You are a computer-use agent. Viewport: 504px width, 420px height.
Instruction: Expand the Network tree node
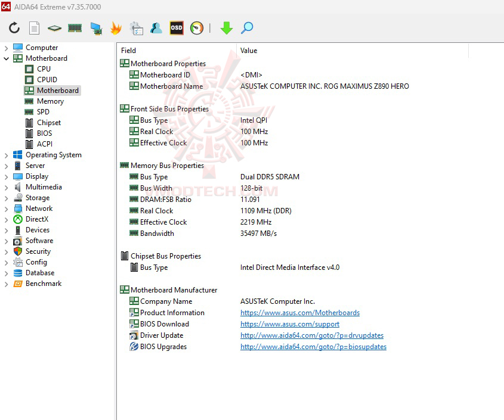[6, 209]
